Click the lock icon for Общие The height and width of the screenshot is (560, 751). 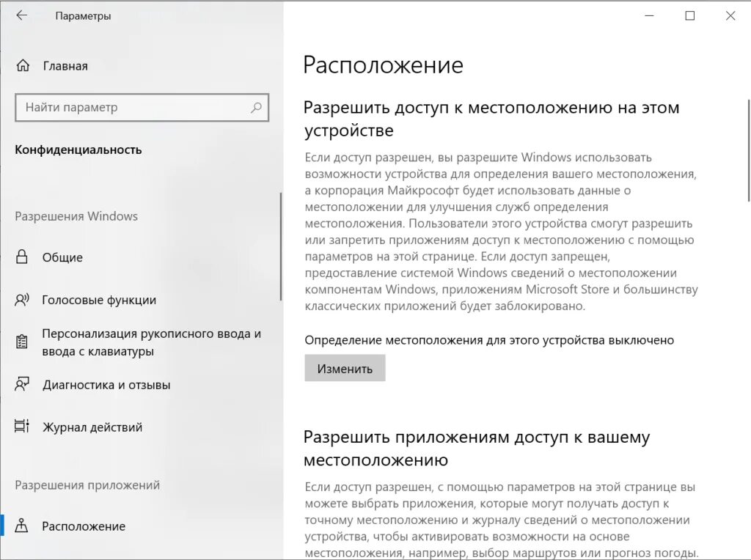point(21,257)
